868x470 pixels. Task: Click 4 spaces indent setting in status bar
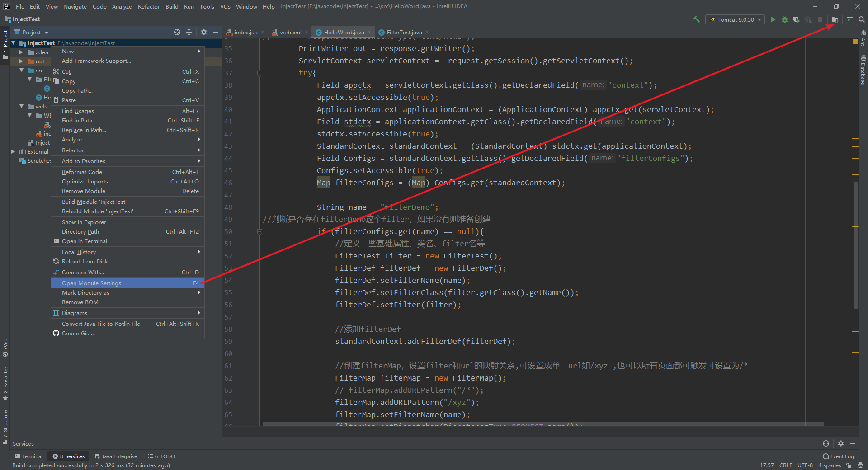pos(830,465)
